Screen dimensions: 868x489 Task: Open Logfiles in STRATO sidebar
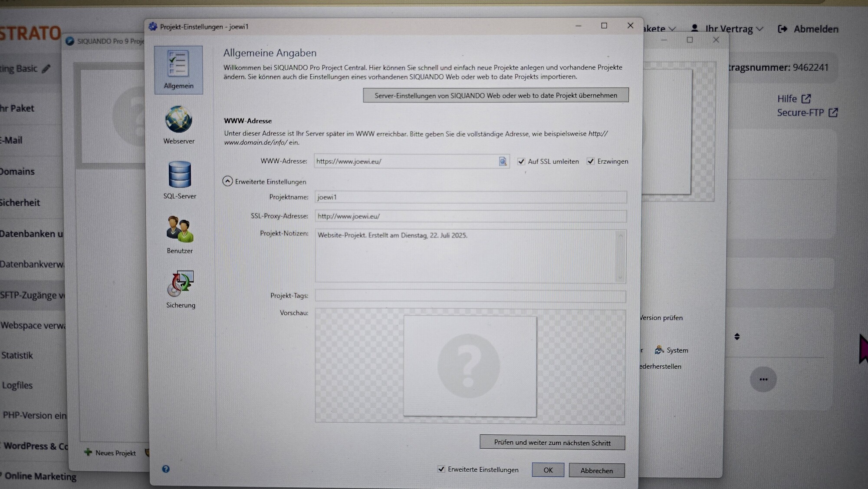[x=17, y=385]
